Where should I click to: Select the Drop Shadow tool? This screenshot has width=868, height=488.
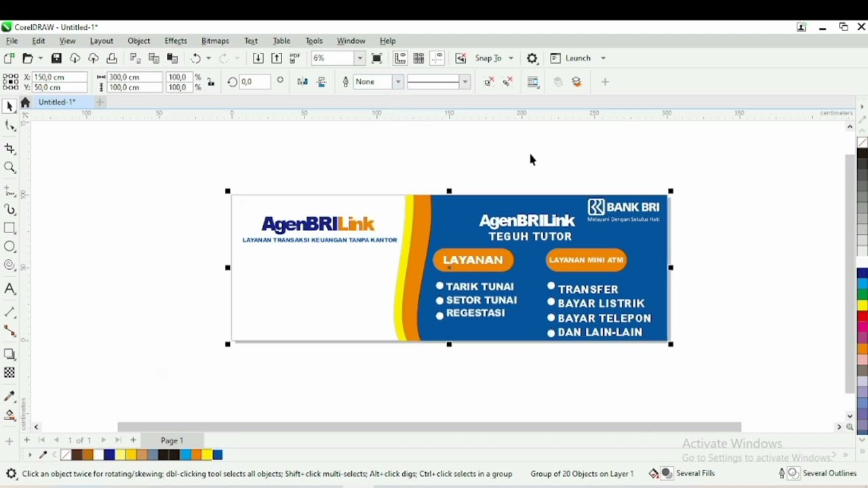coord(9,354)
